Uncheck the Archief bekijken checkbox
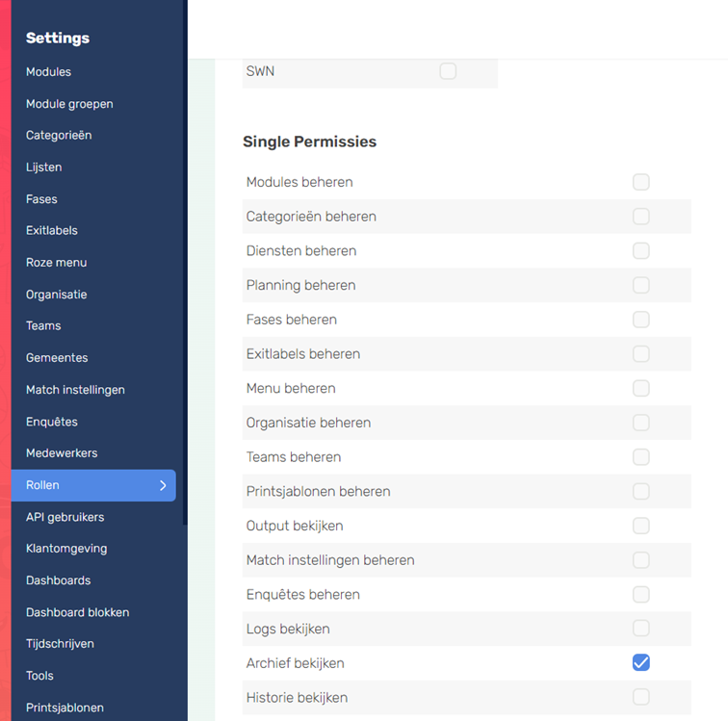Screen dimensions: 728x721 point(640,662)
